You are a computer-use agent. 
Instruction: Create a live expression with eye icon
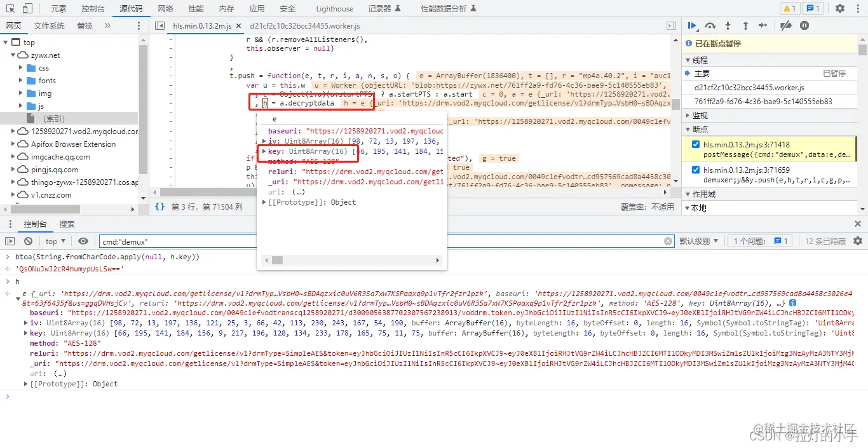click(83, 241)
